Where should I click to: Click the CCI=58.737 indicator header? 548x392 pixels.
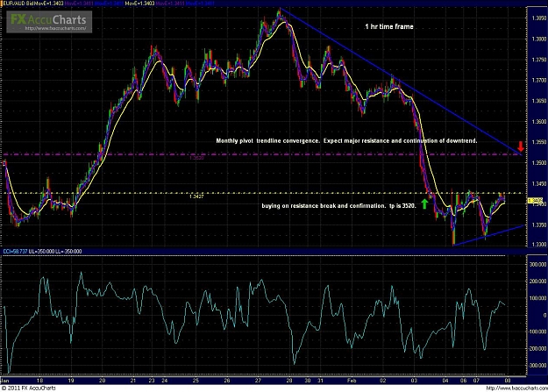point(14,252)
